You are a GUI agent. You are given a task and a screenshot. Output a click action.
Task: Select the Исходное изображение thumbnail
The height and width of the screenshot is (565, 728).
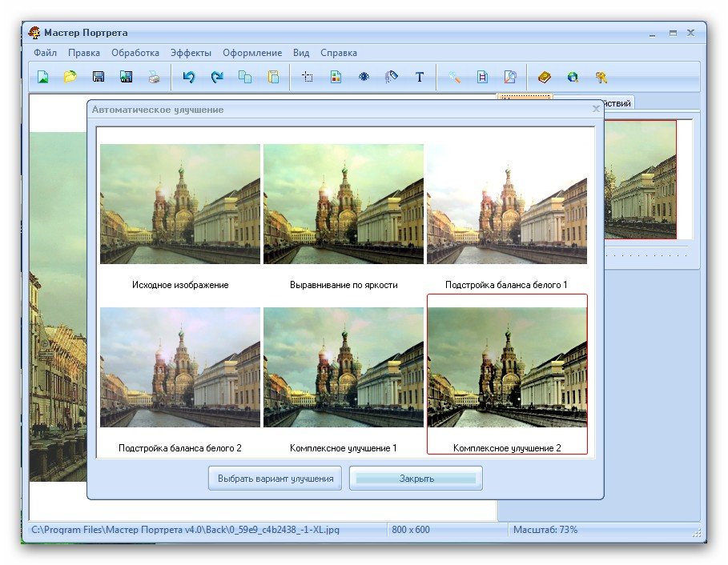click(180, 204)
